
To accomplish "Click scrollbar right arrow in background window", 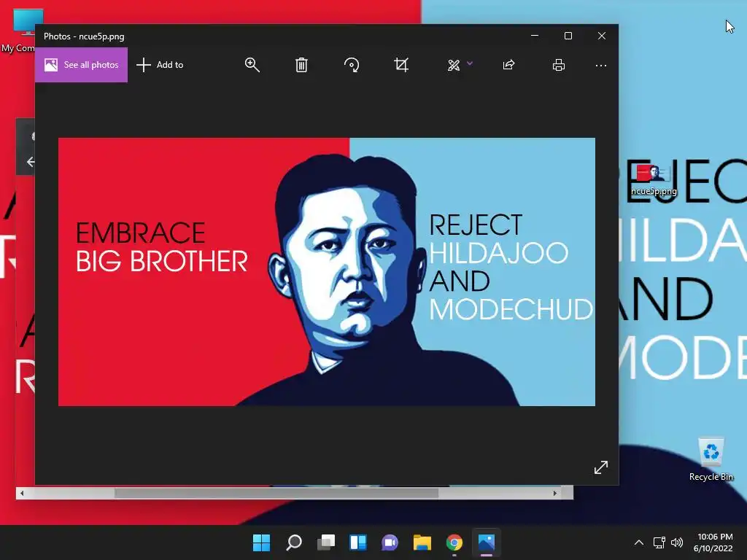I will coord(555,494).
